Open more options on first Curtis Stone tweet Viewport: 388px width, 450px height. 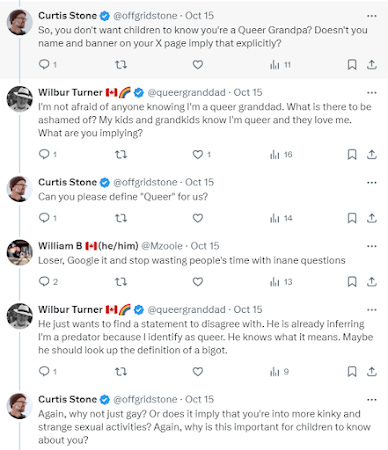[x=372, y=16]
